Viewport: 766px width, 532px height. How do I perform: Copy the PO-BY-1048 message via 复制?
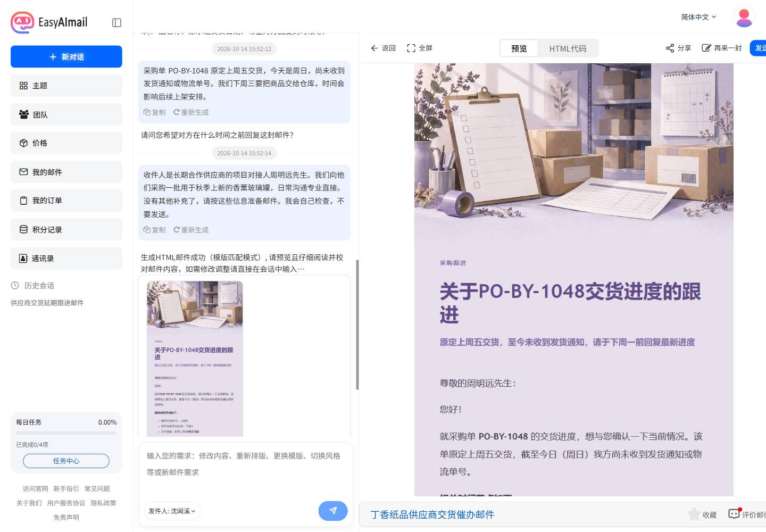click(154, 112)
